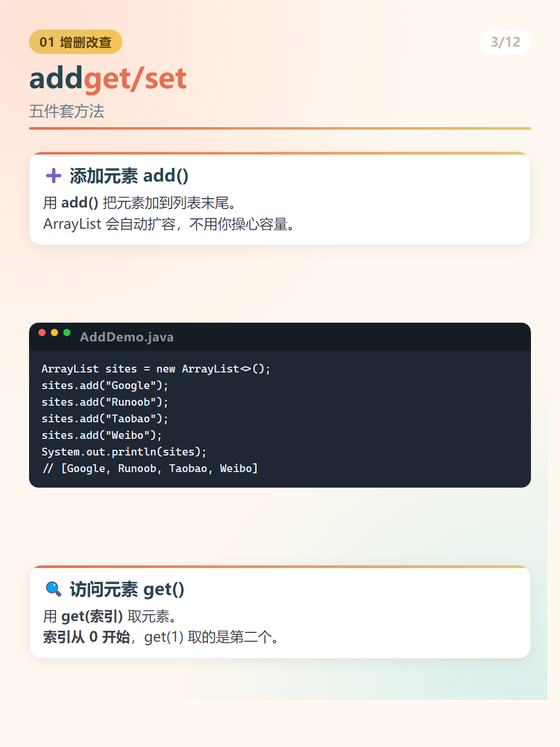560x747 pixels.
Task: Click the red dot in the code window header
Action: coord(42,333)
